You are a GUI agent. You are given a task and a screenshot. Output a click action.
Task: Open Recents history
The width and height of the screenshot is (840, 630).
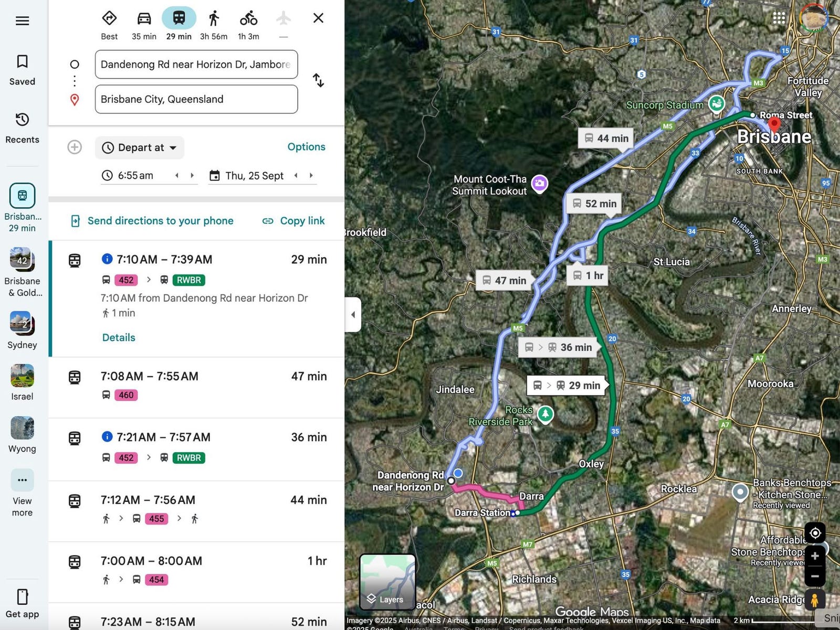[22, 128]
